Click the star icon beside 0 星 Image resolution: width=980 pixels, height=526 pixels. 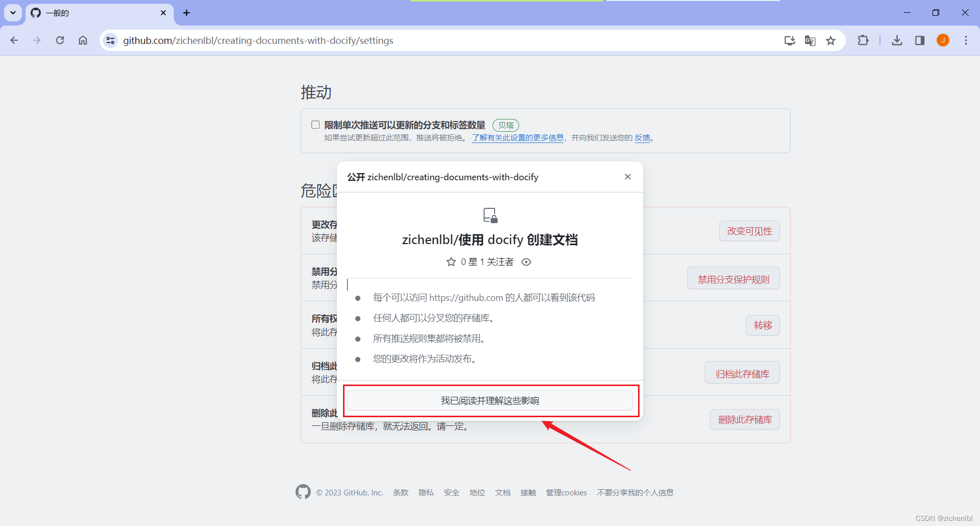451,262
